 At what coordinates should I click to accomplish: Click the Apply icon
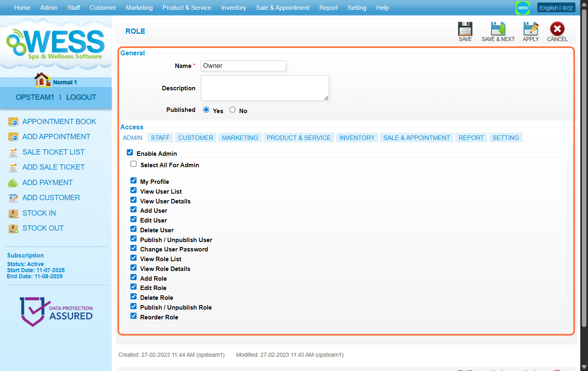530,29
